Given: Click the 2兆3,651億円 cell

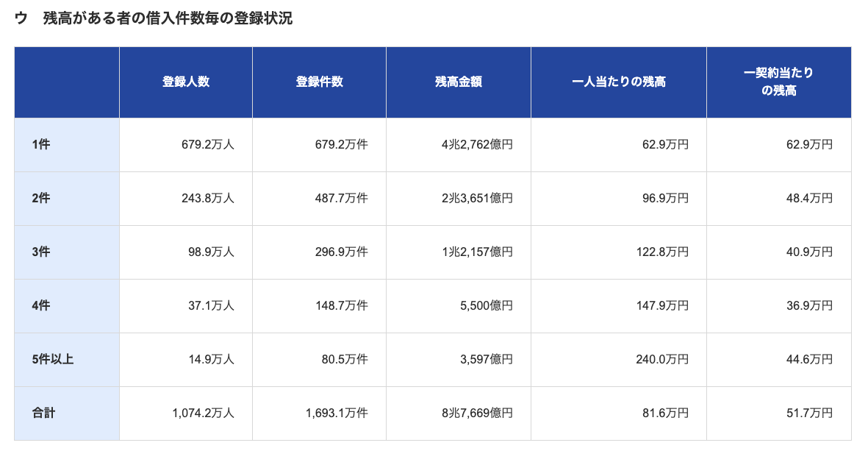Looking at the screenshot, I should coord(459,199).
